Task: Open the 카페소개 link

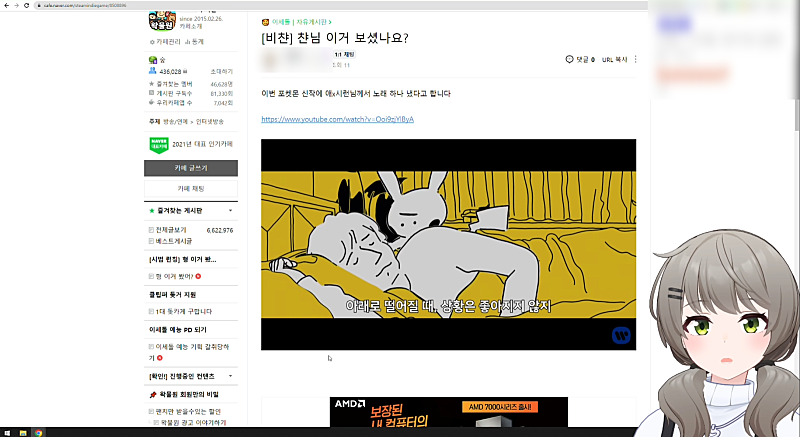Action: click(x=190, y=26)
